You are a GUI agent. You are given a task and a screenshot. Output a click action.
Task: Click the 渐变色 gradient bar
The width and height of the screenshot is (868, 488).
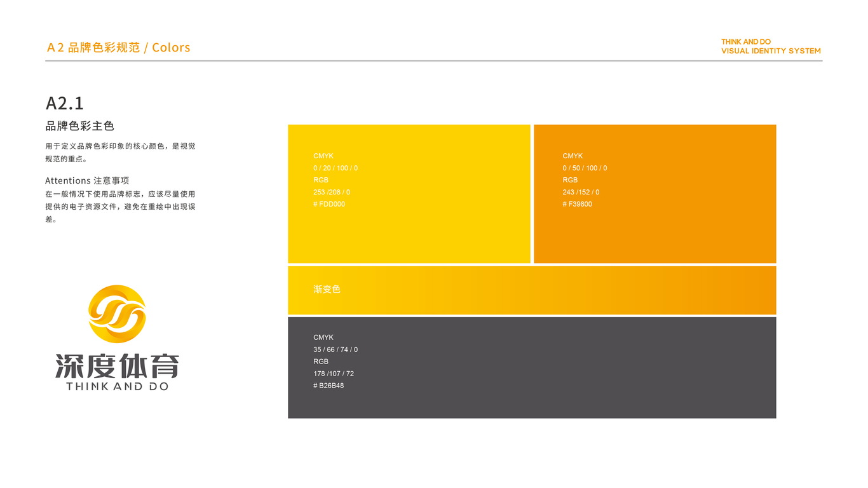[532, 290]
